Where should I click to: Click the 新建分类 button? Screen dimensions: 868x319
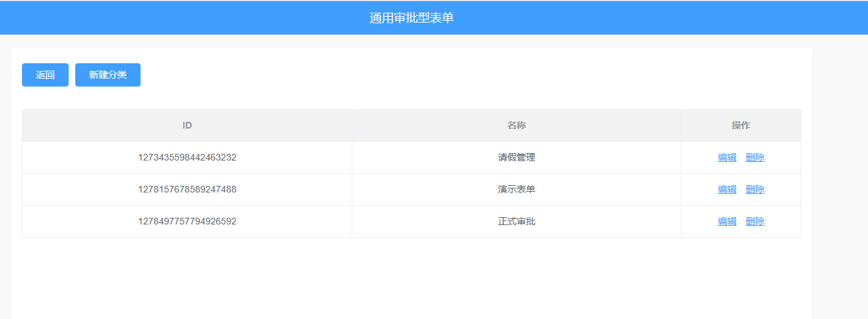108,75
